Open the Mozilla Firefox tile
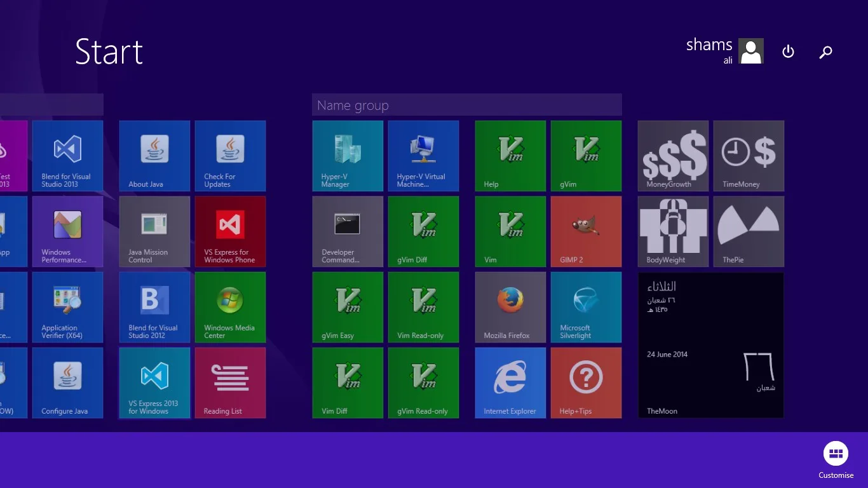Image resolution: width=868 pixels, height=488 pixels. pos(510,307)
